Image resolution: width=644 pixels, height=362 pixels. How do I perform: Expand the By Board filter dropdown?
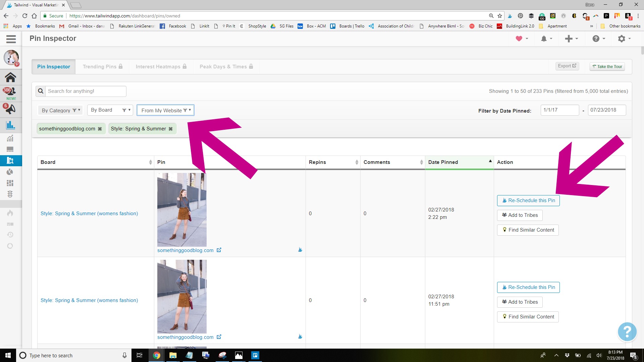tap(110, 110)
